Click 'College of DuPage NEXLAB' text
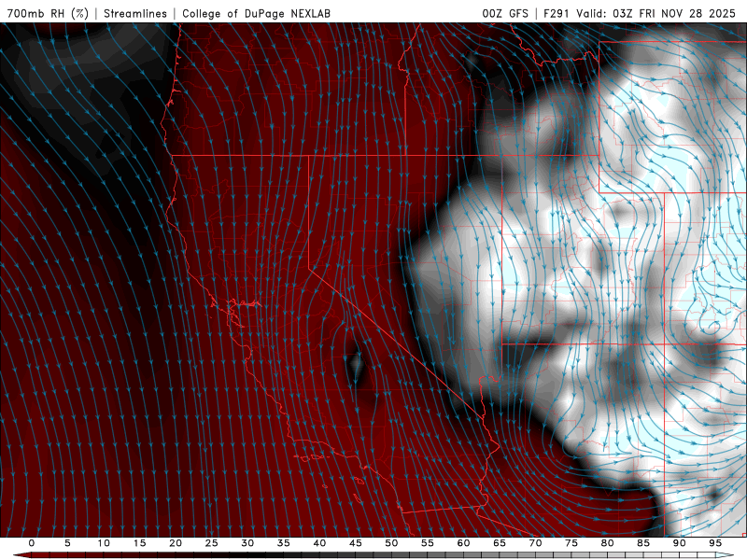This screenshot has height=560, width=747. (x=256, y=13)
